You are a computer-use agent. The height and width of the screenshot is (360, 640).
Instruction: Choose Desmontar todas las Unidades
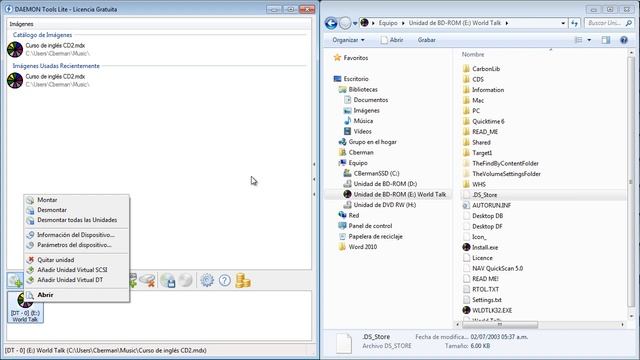tap(77, 220)
